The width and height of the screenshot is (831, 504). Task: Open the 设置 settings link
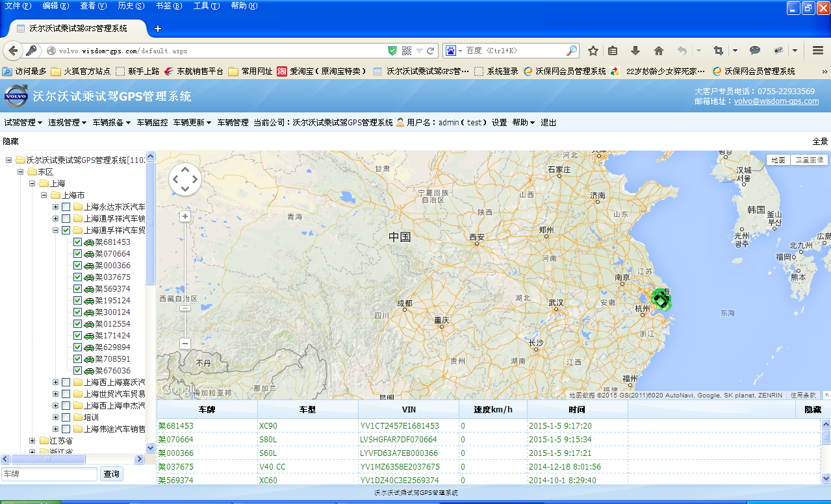pos(499,123)
